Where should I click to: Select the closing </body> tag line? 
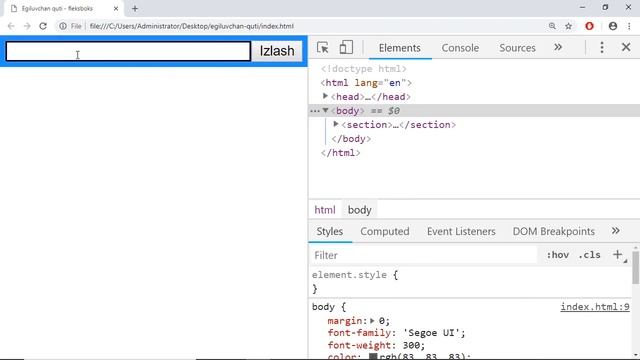pyautogui.click(x=351, y=139)
